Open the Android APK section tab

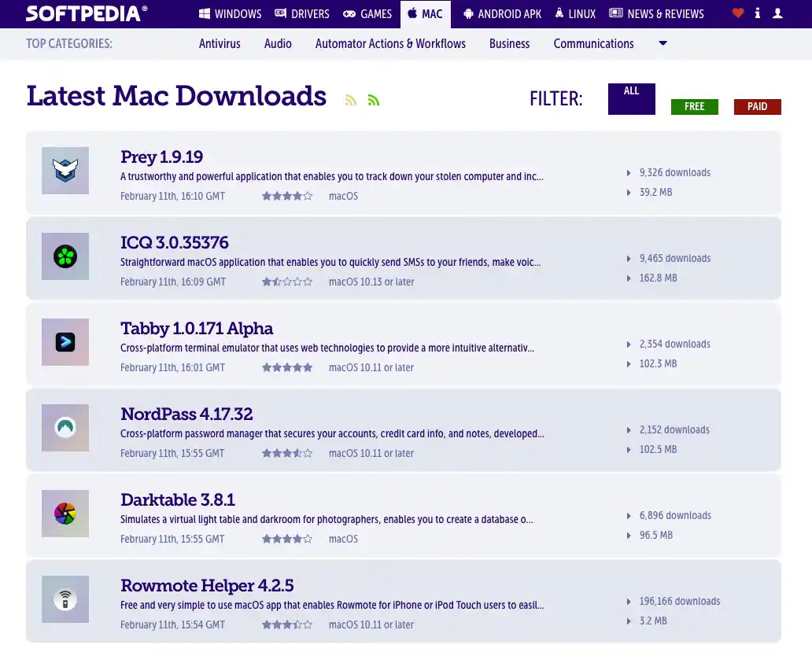coord(502,14)
